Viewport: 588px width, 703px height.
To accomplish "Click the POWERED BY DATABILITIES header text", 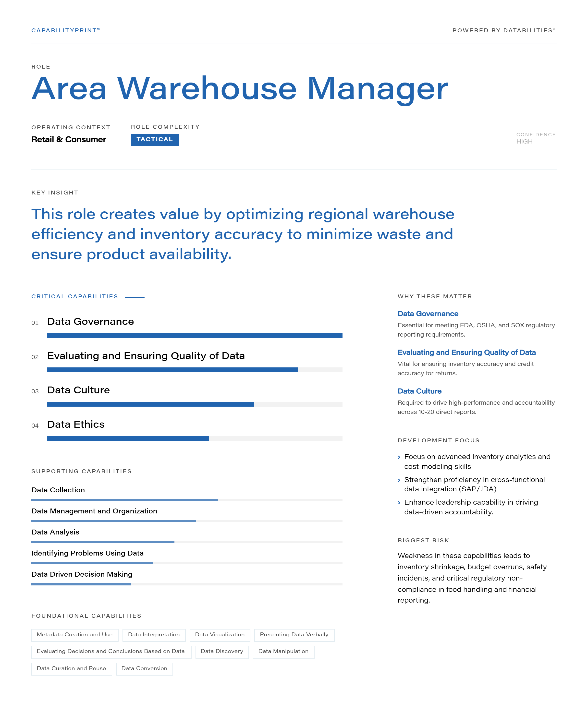I will pos(504,30).
